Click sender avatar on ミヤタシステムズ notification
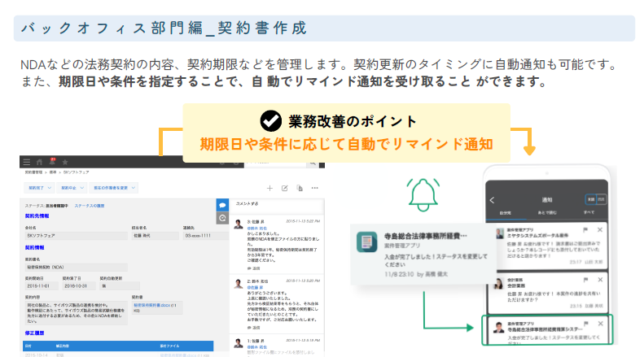The image size is (644, 357). (499, 233)
